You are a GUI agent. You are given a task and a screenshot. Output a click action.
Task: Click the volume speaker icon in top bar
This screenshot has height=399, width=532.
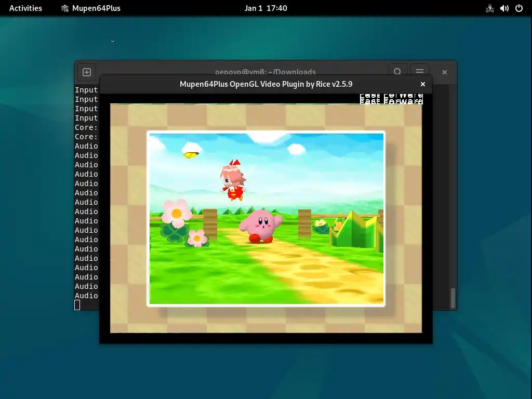504,8
